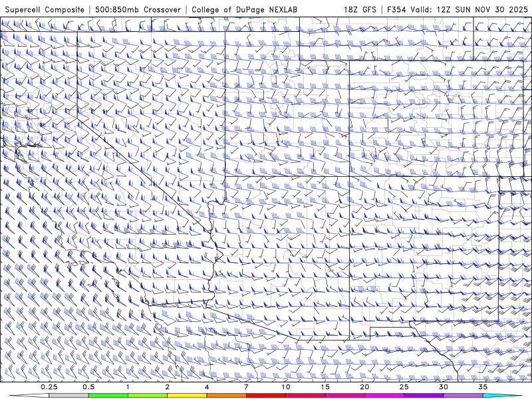
Task: Select the legend value 1
Action: click(x=128, y=387)
